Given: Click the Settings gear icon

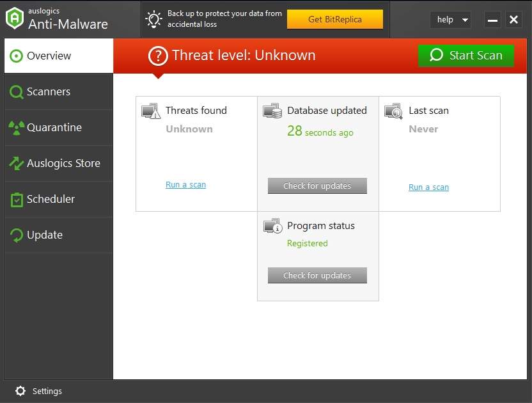Looking at the screenshot, I should pyautogui.click(x=20, y=391).
